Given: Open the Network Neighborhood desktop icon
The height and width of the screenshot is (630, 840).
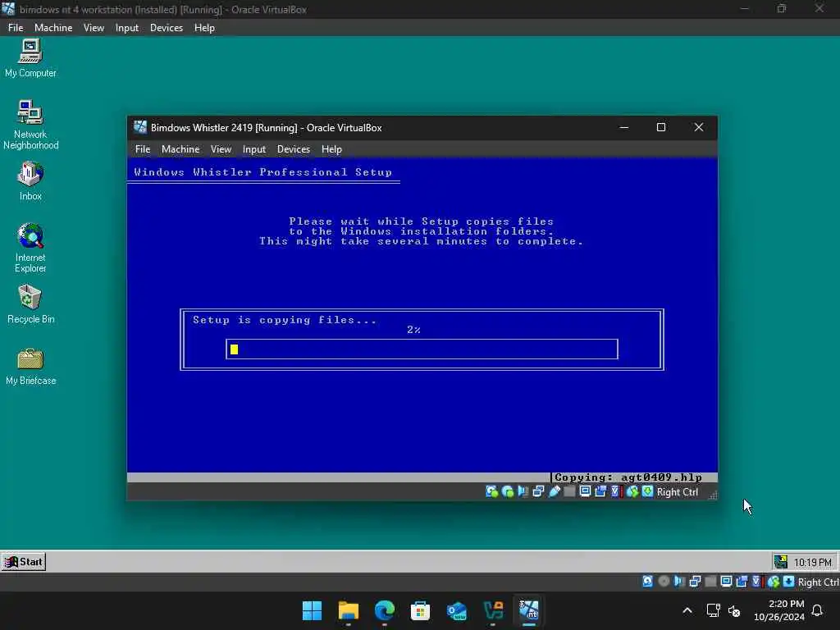Looking at the screenshot, I should 30,125.
